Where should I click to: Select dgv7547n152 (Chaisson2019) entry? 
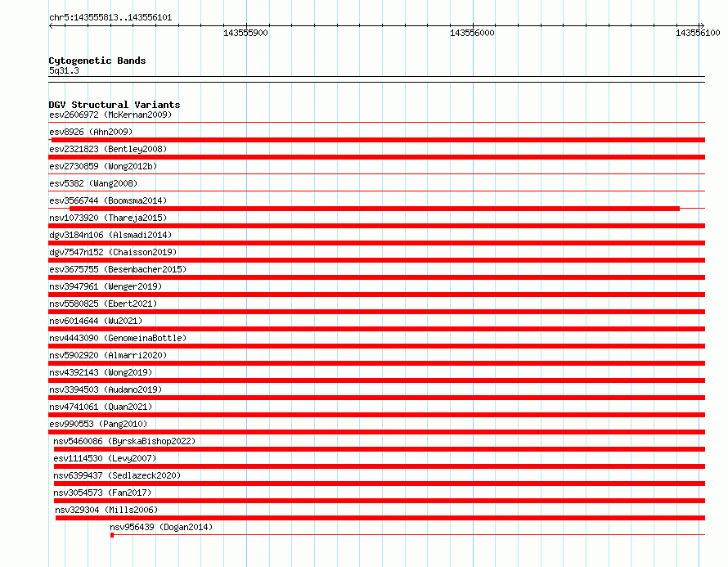[113, 252]
